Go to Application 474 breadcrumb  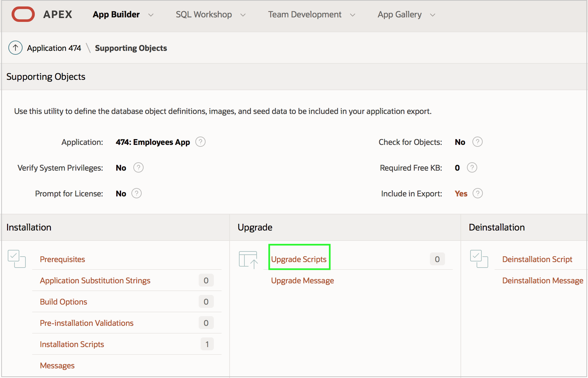pos(54,48)
